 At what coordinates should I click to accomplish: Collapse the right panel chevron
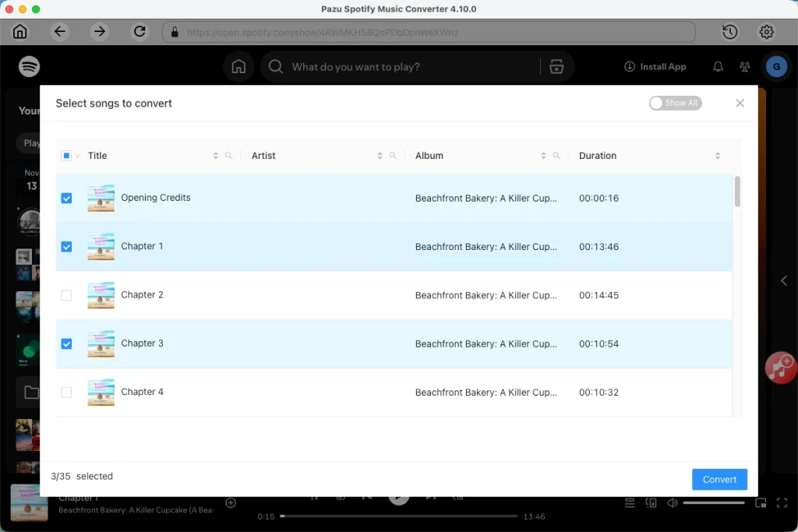pyautogui.click(x=784, y=280)
